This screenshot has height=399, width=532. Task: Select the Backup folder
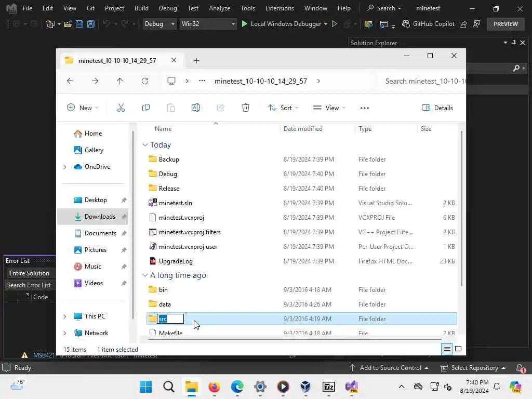click(301, 159)
